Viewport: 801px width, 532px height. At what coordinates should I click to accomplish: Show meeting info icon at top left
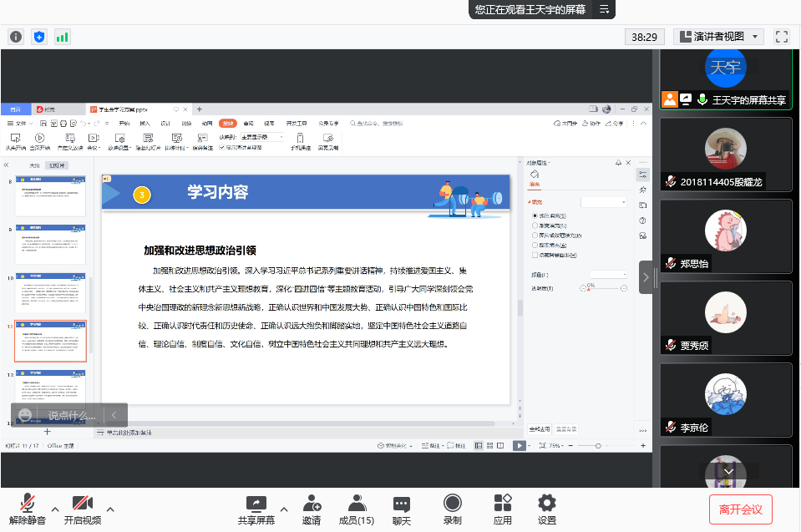point(16,37)
